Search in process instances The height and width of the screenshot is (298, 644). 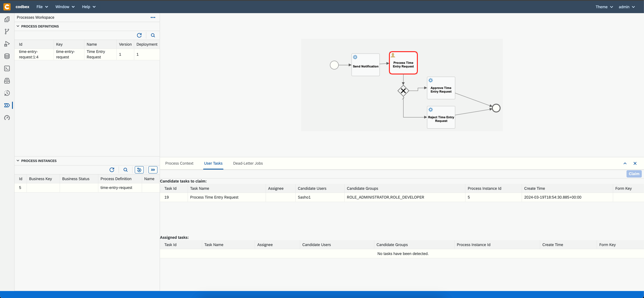126,170
